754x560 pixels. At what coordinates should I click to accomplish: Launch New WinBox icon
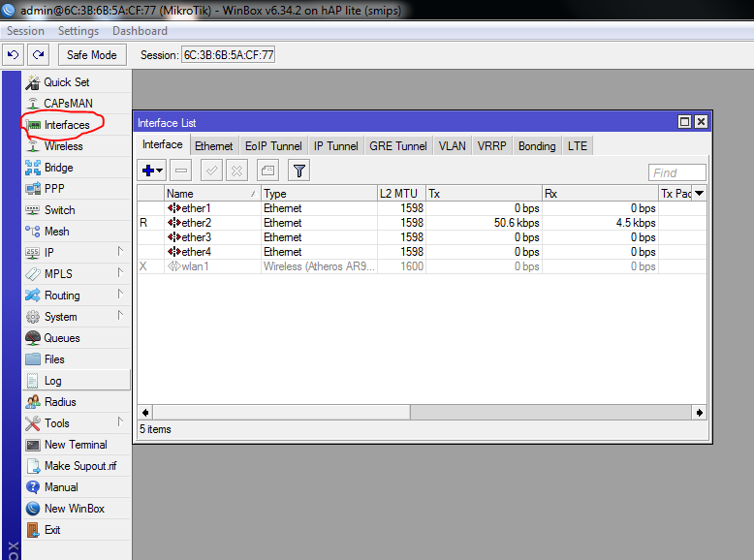pyautogui.click(x=33, y=508)
